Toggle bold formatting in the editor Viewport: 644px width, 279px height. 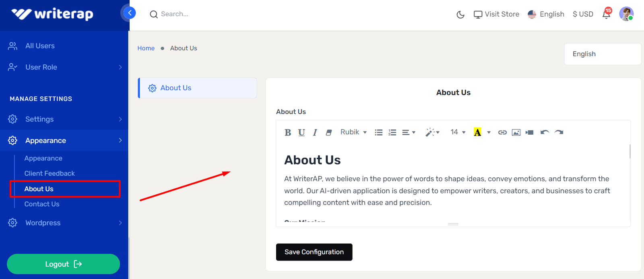pyautogui.click(x=288, y=132)
